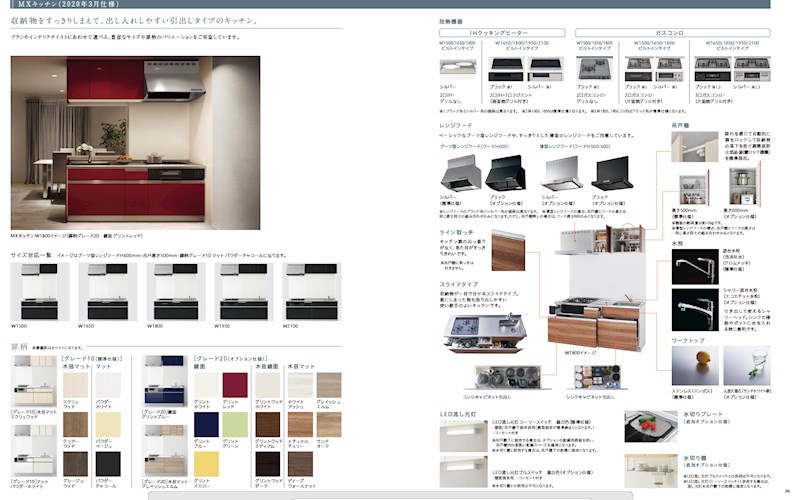Click the 500mm height wall cabinet photo
The width and height of the screenshot is (800, 500).
(694, 188)
